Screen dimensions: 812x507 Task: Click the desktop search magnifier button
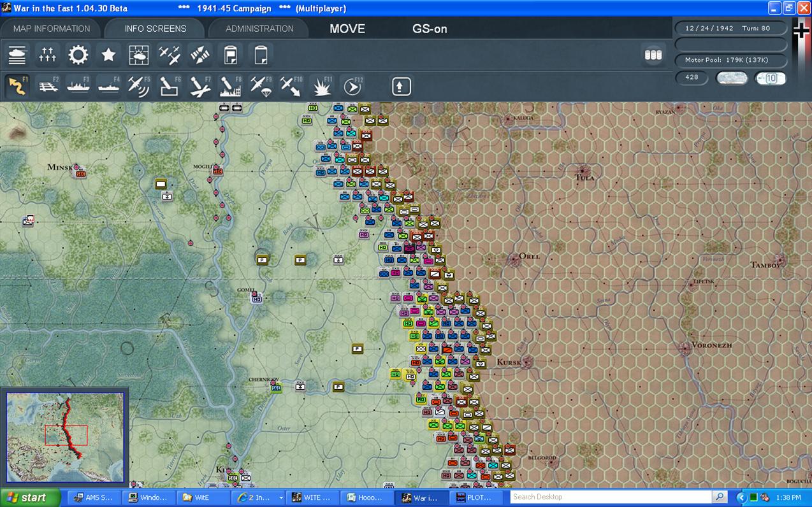tap(720, 497)
